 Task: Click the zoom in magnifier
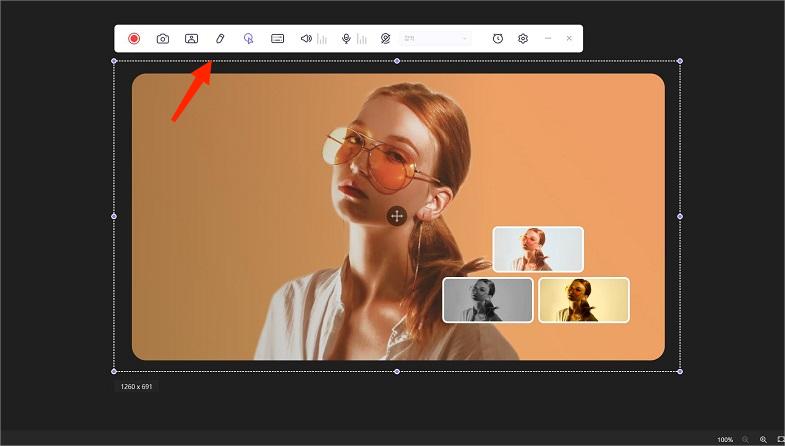click(x=763, y=439)
